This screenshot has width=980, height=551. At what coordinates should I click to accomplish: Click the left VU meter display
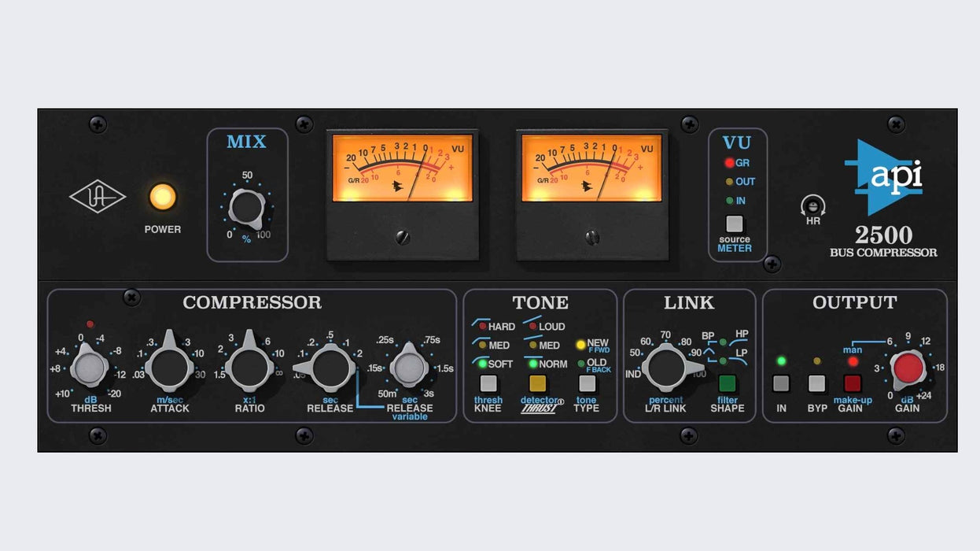[403, 168]
